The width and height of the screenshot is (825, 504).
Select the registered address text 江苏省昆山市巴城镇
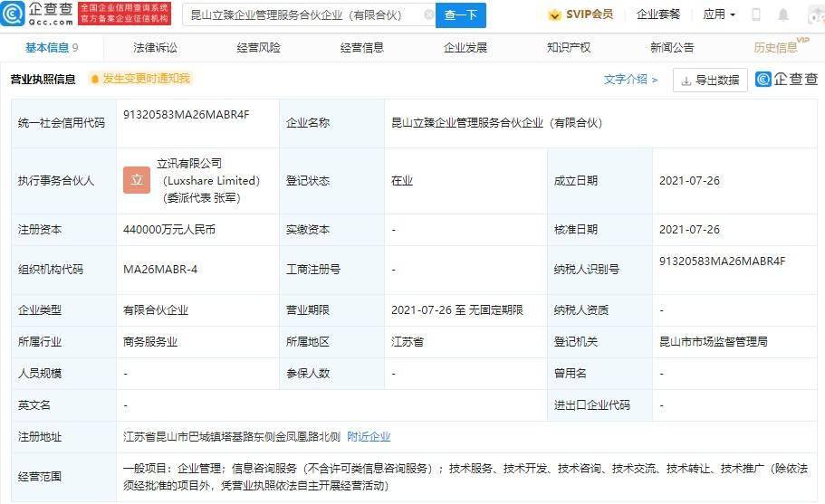[232, 437]
